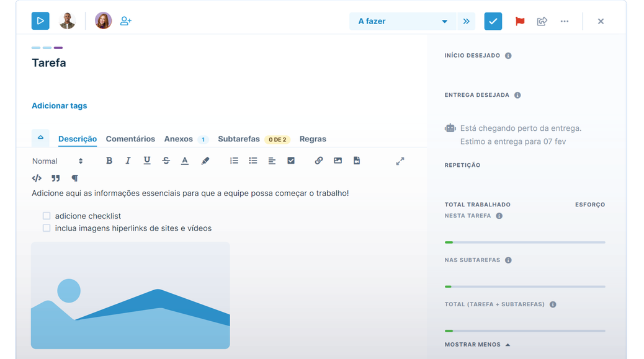The width and height of the screenshot is (644, 359).
Task: Mark the task complete with the blue checkmark
Action: click(493, 20)
